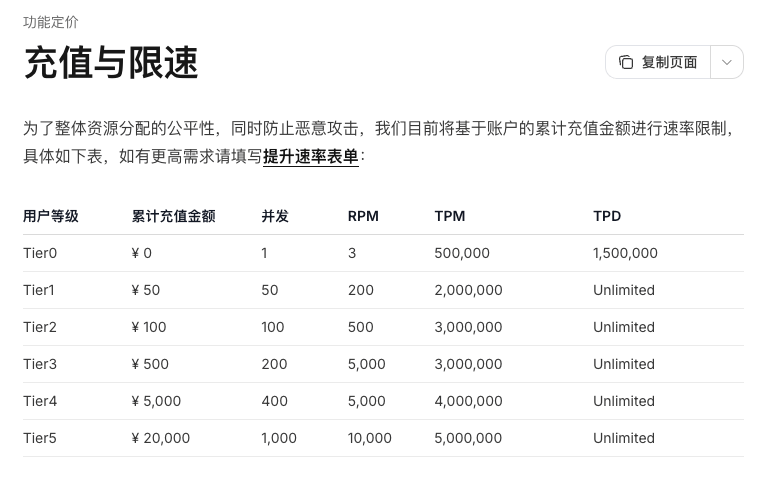
Task: Select the Tier1 row label
Action: point(38,290)
